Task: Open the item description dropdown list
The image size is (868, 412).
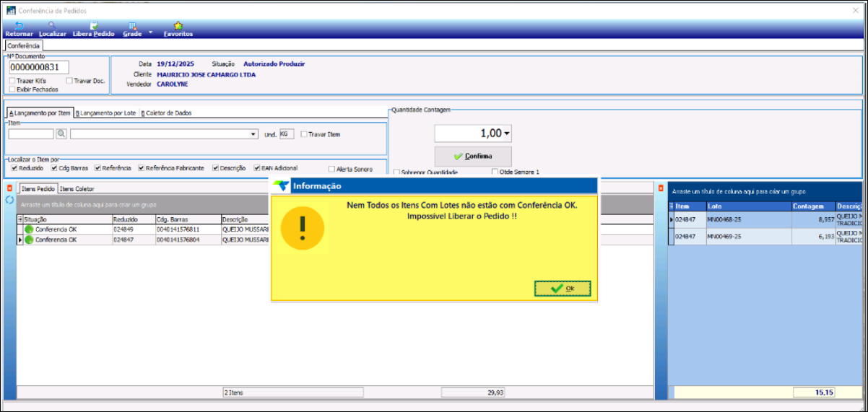Action: pyautogui.click(x=253, y=134)
